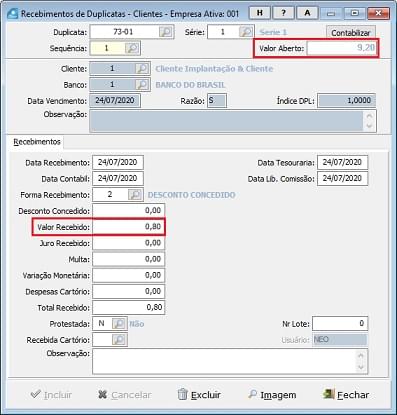The height and width of the screenshot is (415, 397).
Task: Open the Cliente lookup magnifier
Action: tap(142, 69)
